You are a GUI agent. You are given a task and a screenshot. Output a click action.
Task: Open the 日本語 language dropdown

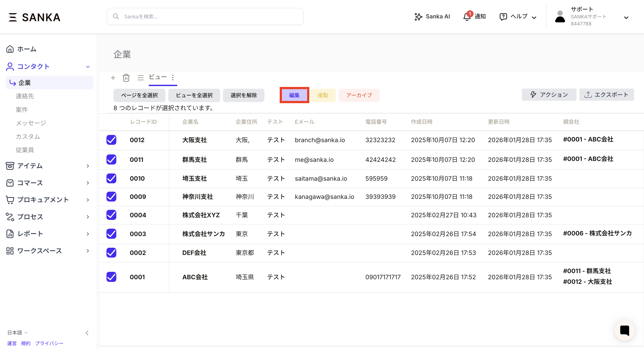(x=16, y=332)
